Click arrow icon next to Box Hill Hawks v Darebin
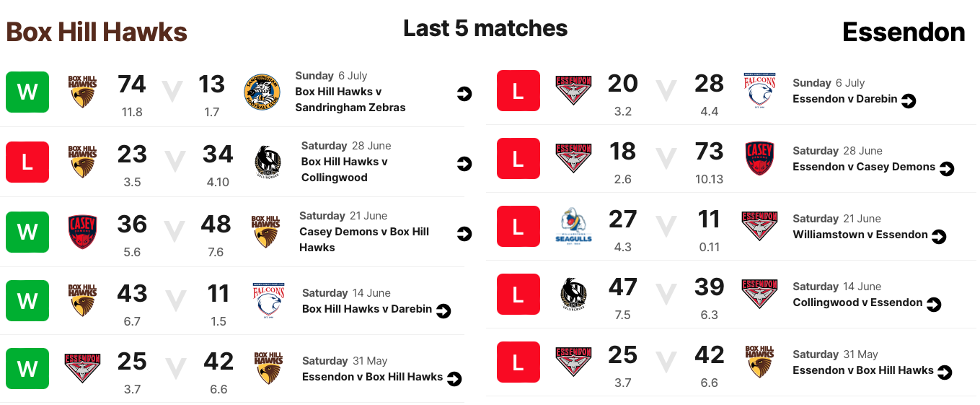The width and height of the screenshot is (980, 405). click(x=443, y=311)
